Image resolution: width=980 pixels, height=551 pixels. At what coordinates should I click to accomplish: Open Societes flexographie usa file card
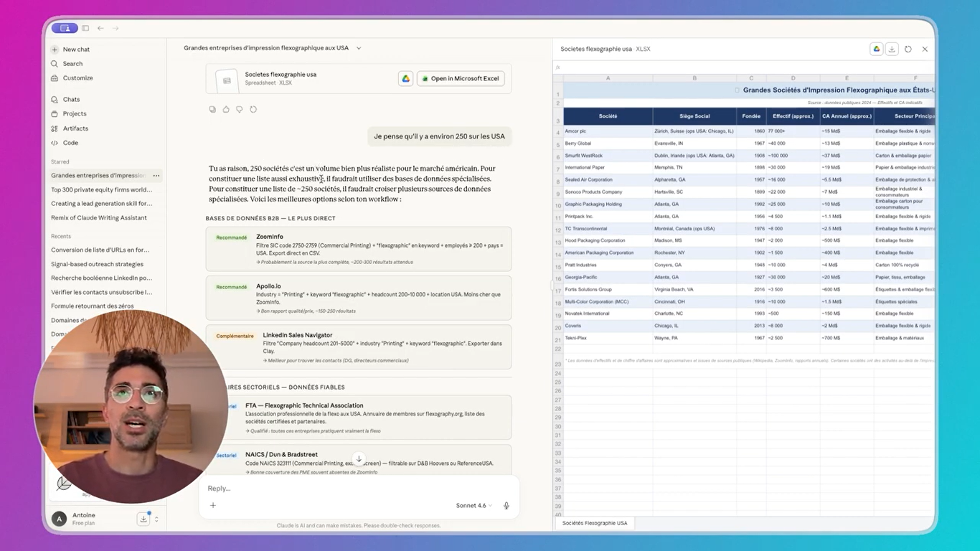[x=359, y=79]
